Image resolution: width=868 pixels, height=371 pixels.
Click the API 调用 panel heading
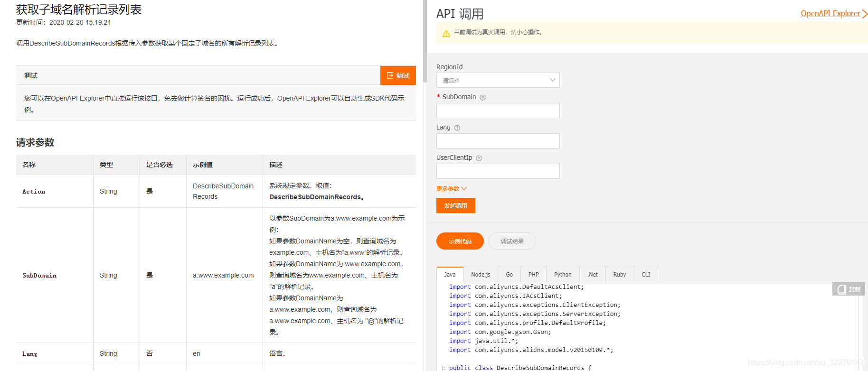point(460,14)
